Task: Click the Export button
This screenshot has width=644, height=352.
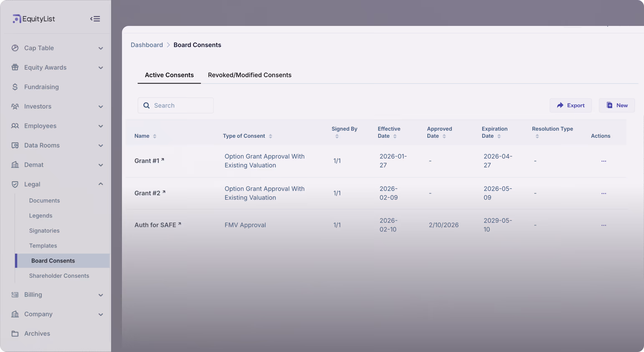Action: coord(570,105)
